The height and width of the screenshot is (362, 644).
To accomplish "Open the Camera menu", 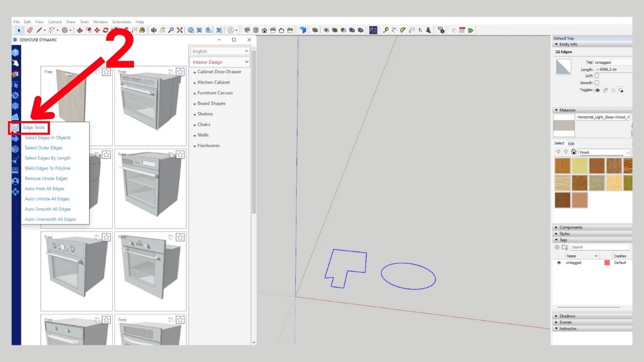I will coord(55,21).
